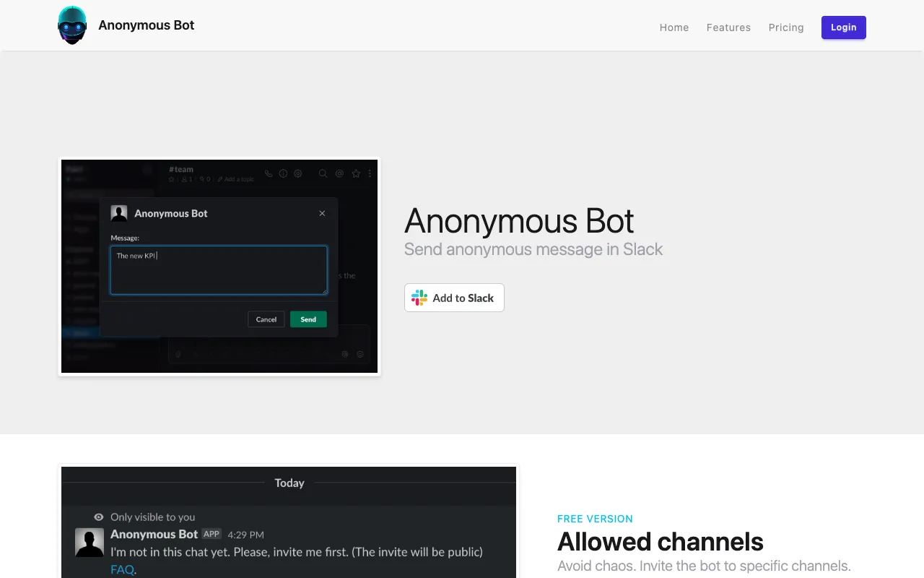Click the robot head logo in the navbar
The height and width of the screenshot is (578, 924).
tap(72, 25)
